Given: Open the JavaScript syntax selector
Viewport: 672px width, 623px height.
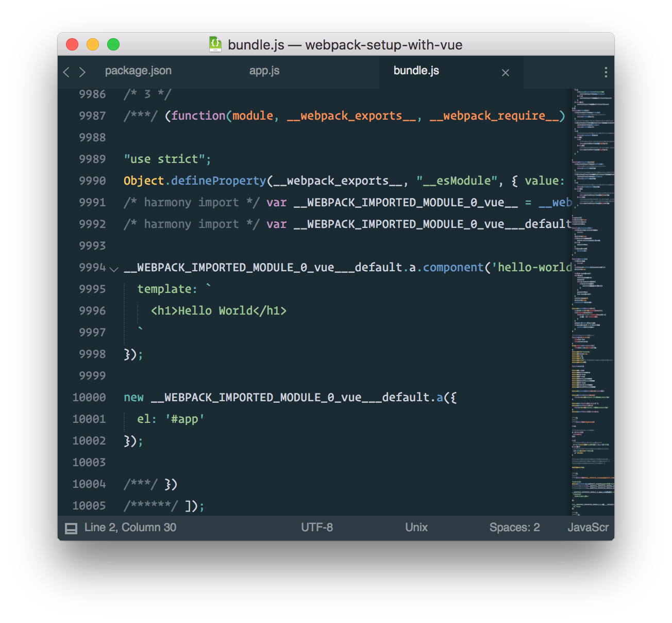Looking at the screenshot, I should coord(587,528).
